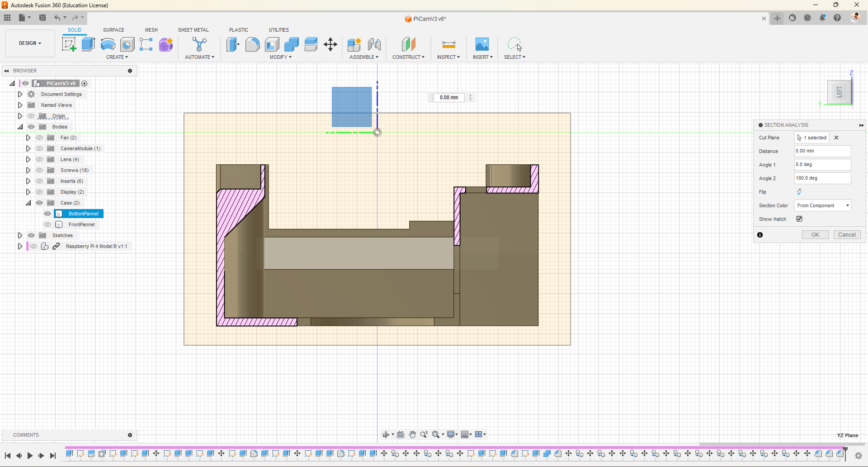Select the Rectangular Pattern tool
The image size is (868, 467).
(146, 44)
